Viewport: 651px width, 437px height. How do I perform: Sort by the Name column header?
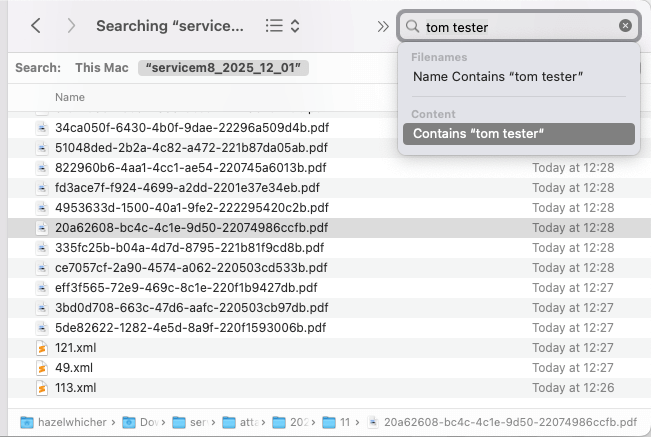(70, 97)
